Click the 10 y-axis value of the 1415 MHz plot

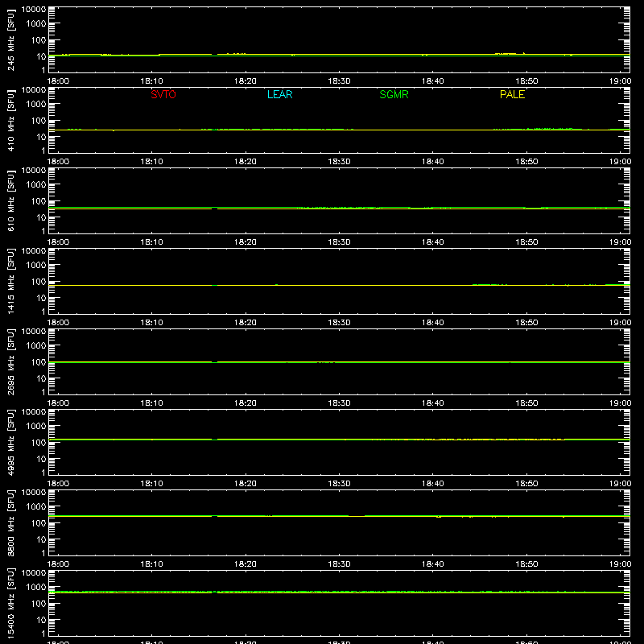(x=41, y=298)
